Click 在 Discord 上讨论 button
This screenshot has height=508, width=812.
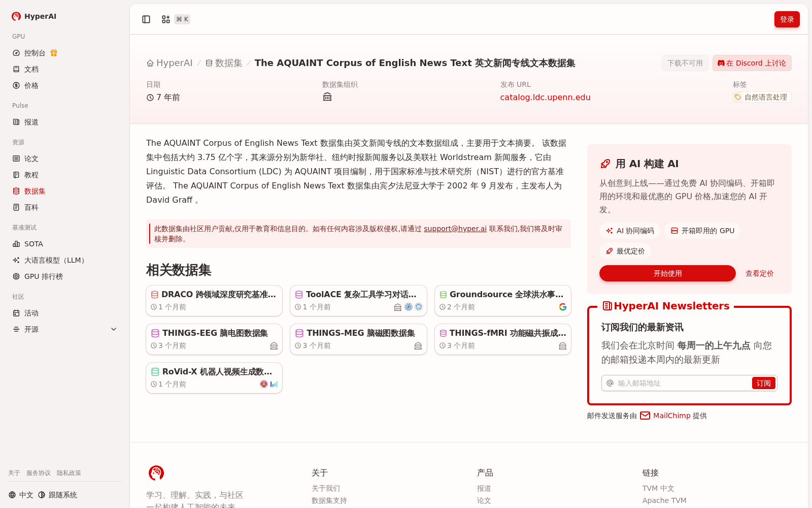(x=752, y=63)
